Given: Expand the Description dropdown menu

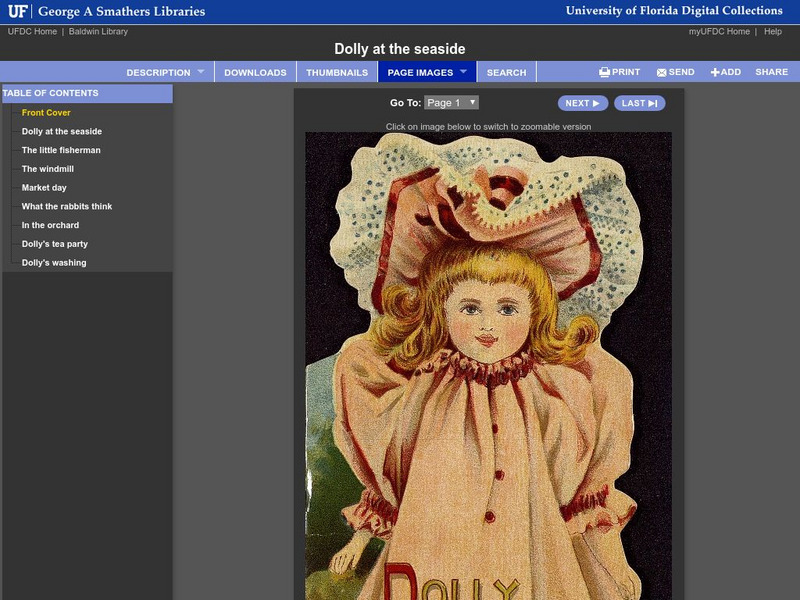Looking at the screenshot, I should [158, 72].
